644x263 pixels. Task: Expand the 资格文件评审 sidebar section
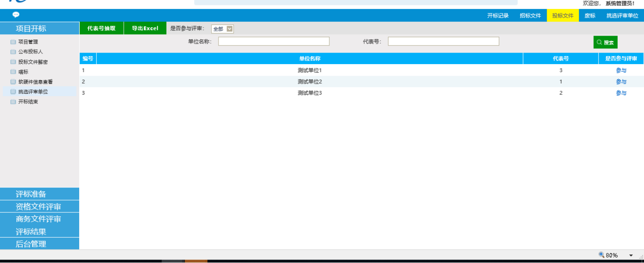pyautogui.click(x=40, y=206)
